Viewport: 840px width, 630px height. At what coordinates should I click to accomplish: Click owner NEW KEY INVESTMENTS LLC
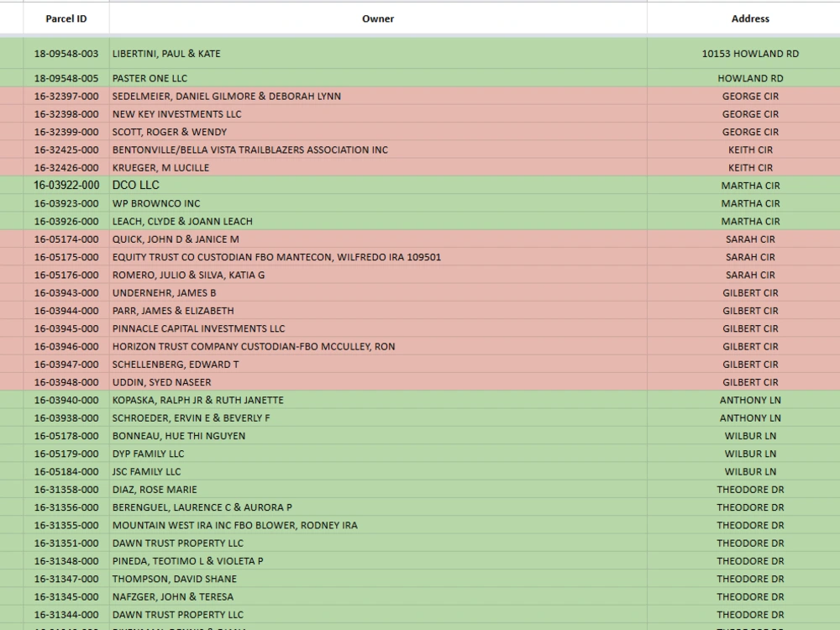(x=378, y=114)
